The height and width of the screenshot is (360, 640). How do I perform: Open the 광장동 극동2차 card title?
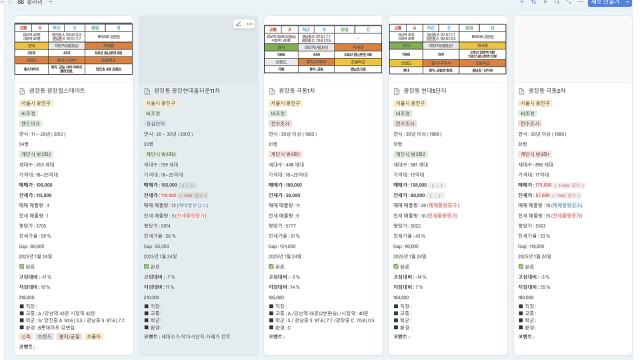[x=547, y=91]
